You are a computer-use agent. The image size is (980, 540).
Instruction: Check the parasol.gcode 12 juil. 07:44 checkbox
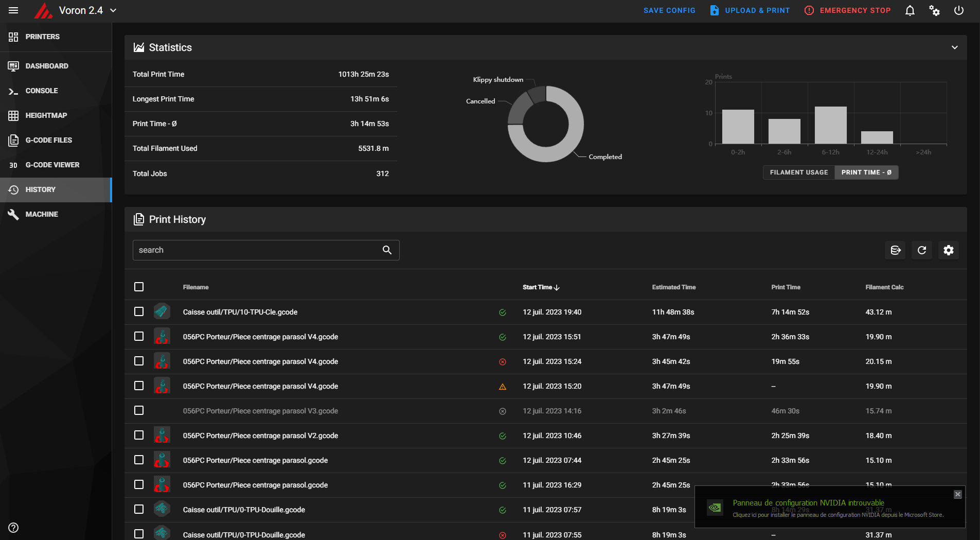pos(139,460)
